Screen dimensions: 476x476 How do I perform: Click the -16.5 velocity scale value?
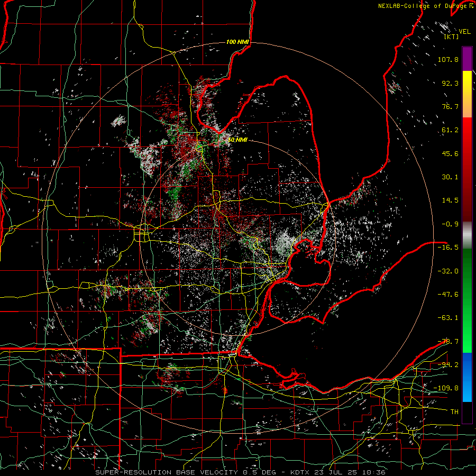[x=448, y=248]
